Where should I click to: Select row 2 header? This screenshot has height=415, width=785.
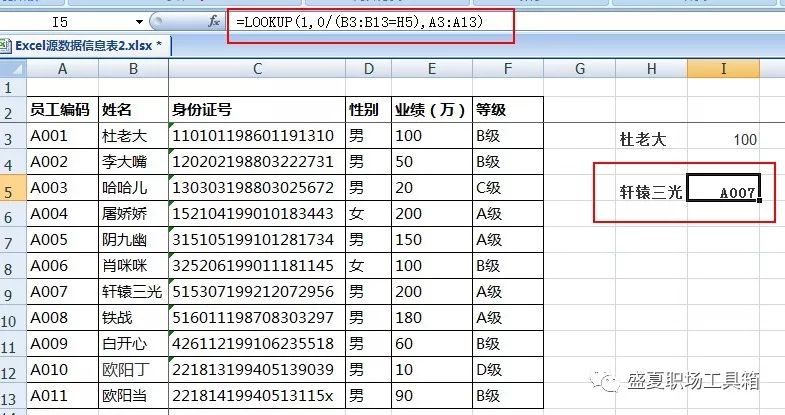coord(13,110)
